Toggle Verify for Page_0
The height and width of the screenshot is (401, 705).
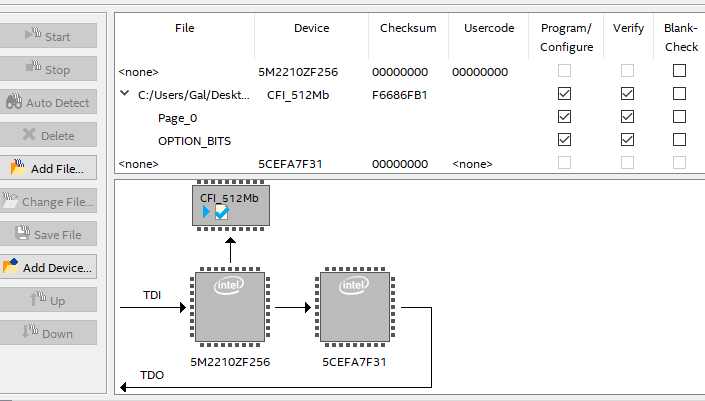coord(627,116)
